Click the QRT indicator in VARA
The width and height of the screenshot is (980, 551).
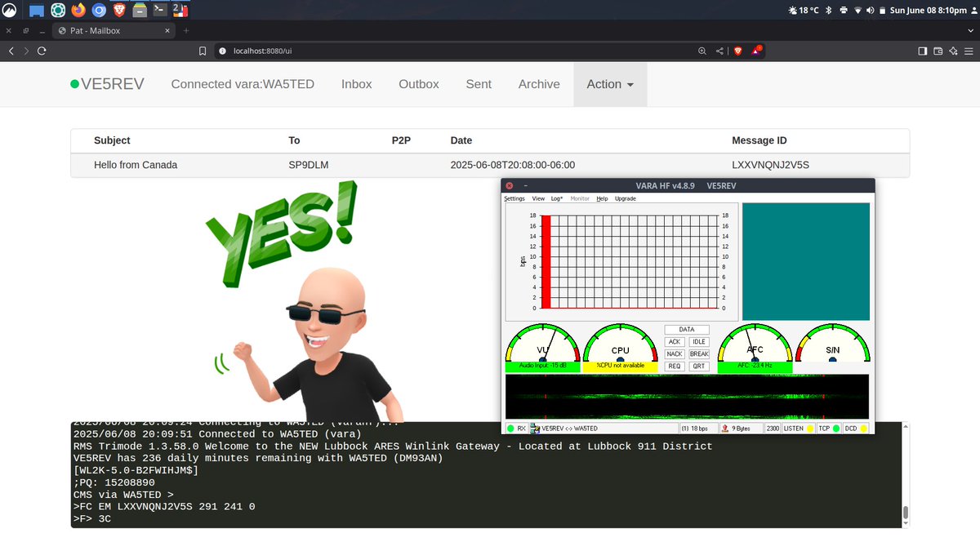[x=699, y=367]
